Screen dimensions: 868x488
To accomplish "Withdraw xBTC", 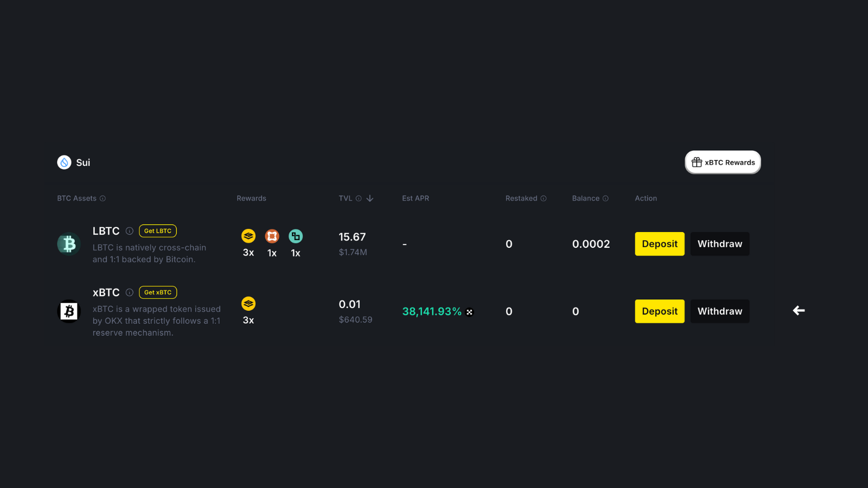I will click(720, 311).
